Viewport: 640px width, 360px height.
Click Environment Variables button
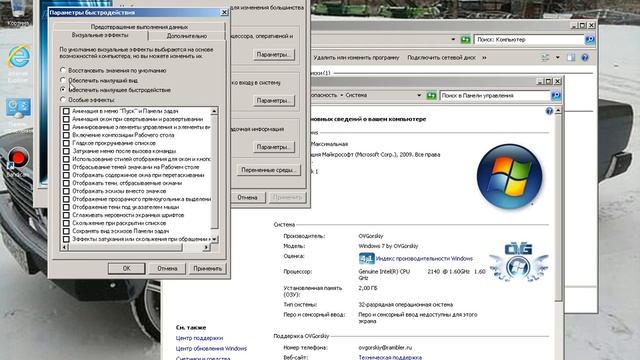tap(268, 170)
